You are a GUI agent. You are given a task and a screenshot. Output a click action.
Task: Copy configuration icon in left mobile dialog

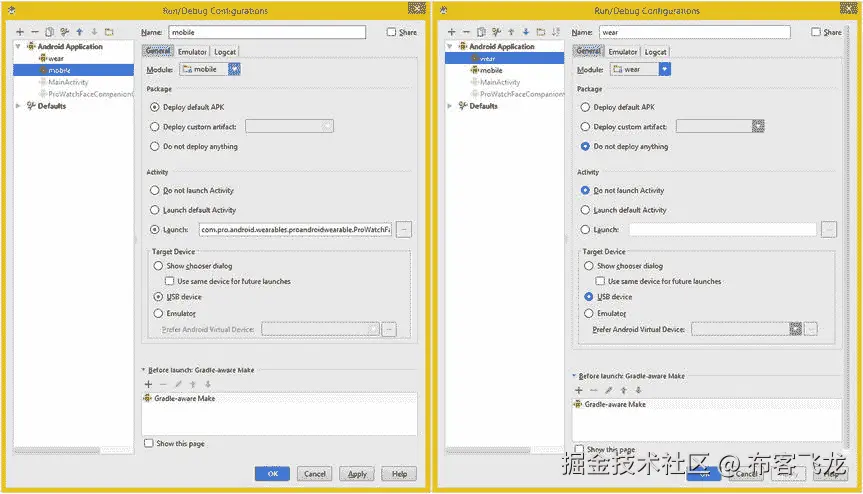(x=50, y=32)
